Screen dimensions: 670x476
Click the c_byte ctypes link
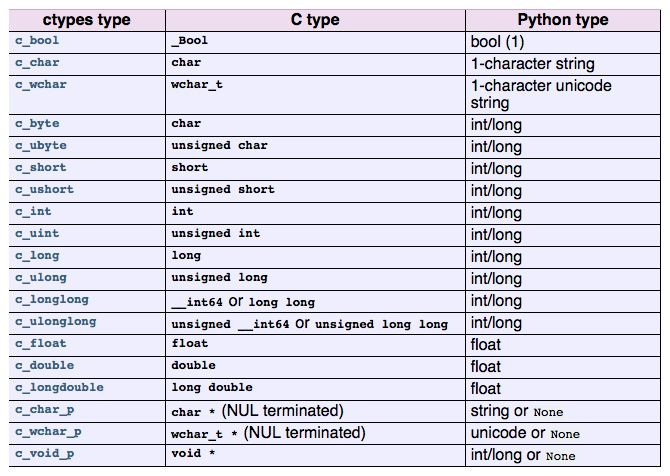(x=37, y=124)
